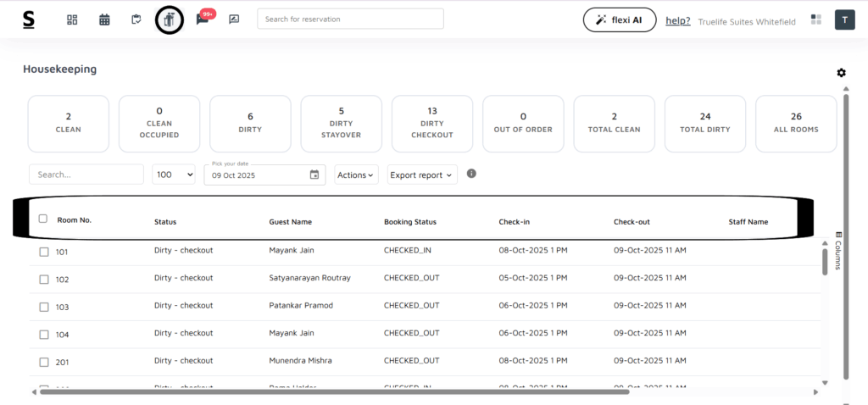Expand the Actions dropdown
This screenshot has width=868, height=405.
coord(356,175)
